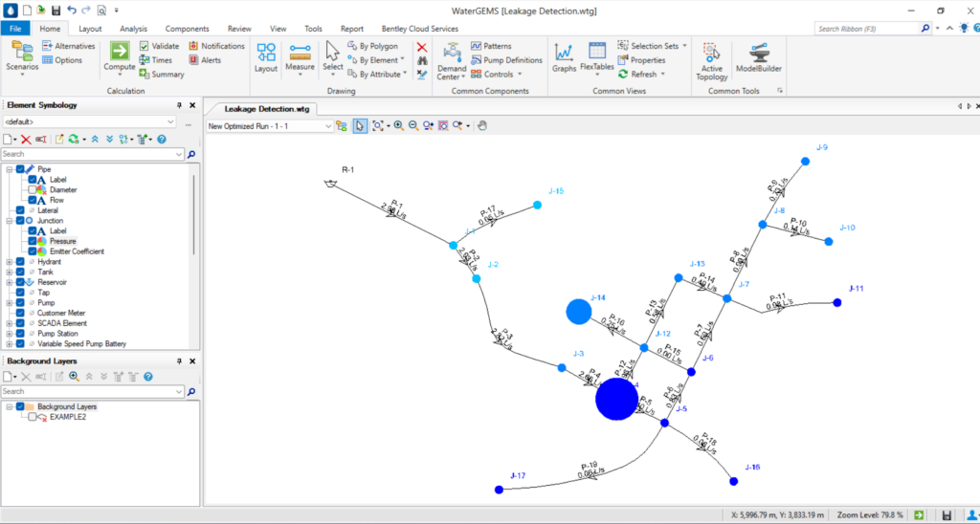Check the EXAMPLE2 background layer checkbox

[x=33, y=417]
